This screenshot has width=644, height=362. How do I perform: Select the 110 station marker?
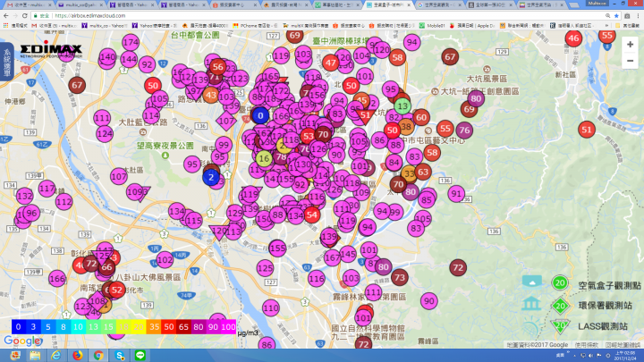pyautogui.click(x=271, y=307)
